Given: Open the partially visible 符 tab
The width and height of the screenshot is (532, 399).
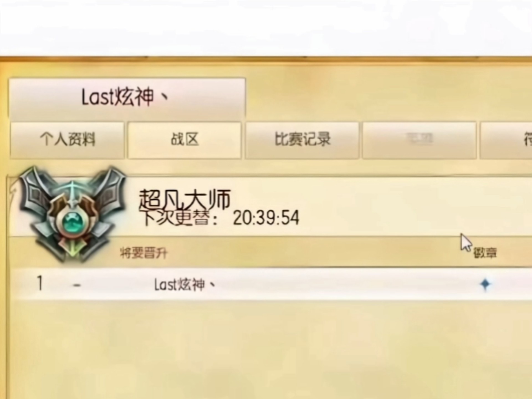Looking at the screenshot, I should pos(506,140).
